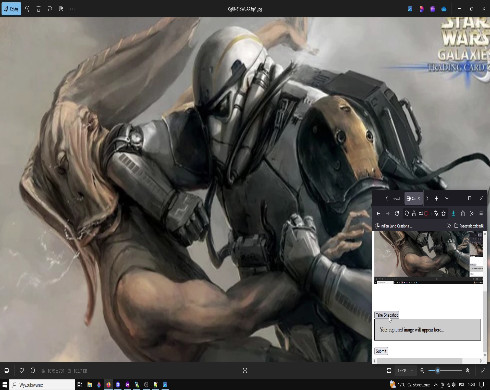Toggle the filmstrip icon in Photos bottom-left corner
The image size is (490, 390).
6,370
